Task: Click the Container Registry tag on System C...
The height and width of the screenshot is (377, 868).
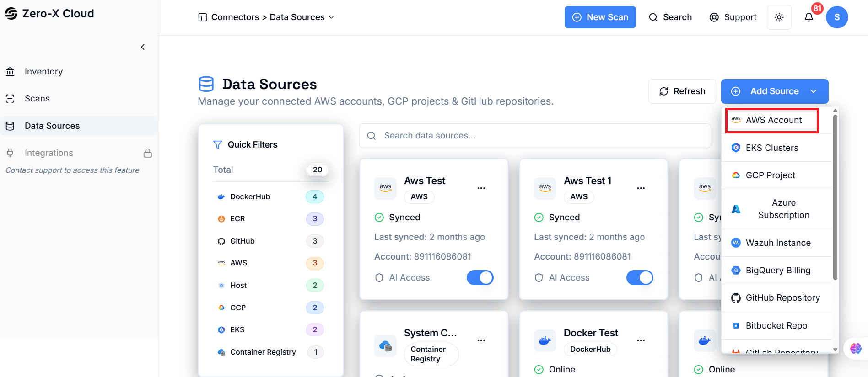Action: pos(431,354)
